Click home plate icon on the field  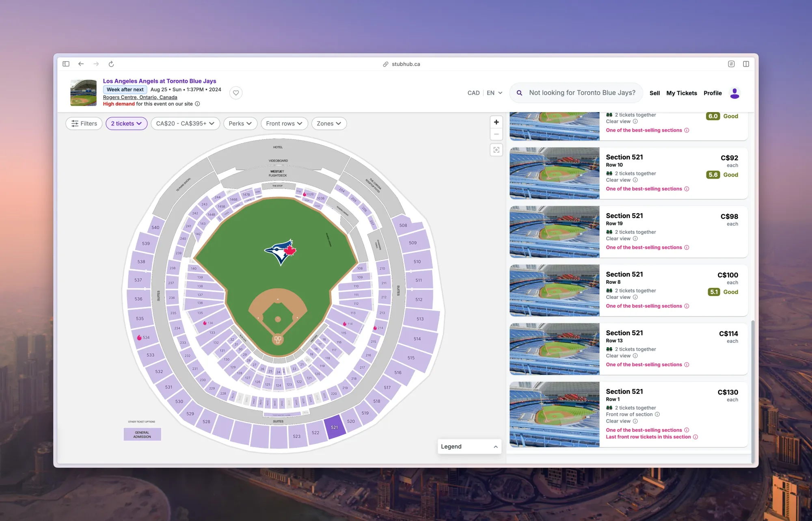coord(278,339)
